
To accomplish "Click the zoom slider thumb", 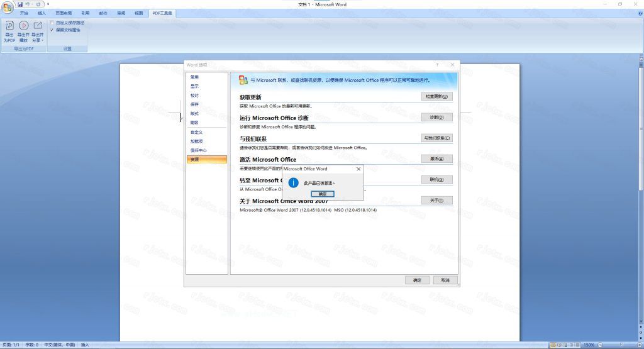I will coord(621,345).
